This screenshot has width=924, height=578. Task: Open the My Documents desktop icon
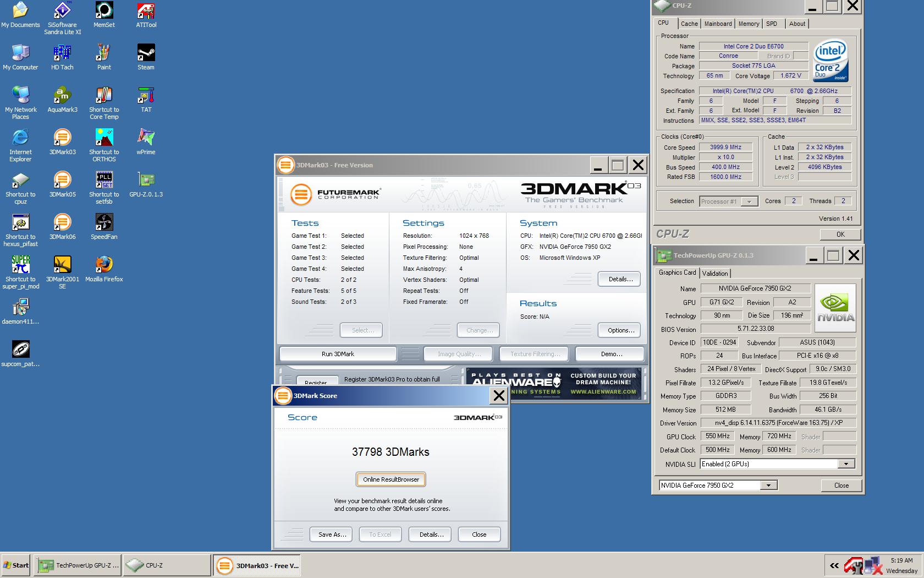click(20, 15)
